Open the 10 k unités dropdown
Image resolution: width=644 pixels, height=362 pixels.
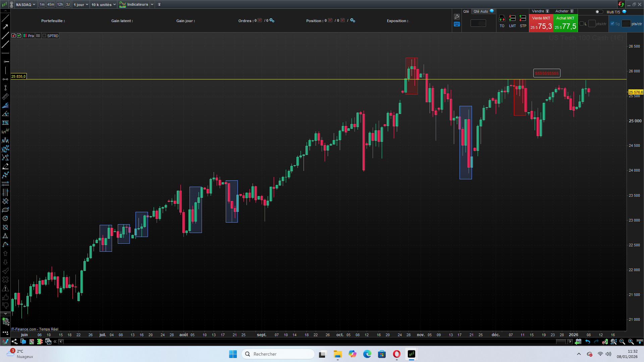pyautogui.click(x=104, y=5)
